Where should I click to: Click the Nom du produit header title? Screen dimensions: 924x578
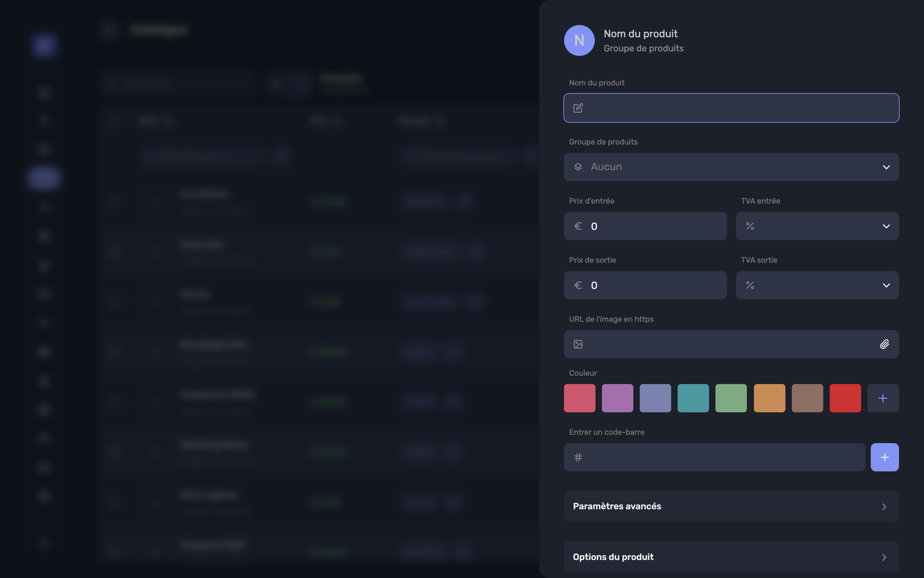(640, 34)
